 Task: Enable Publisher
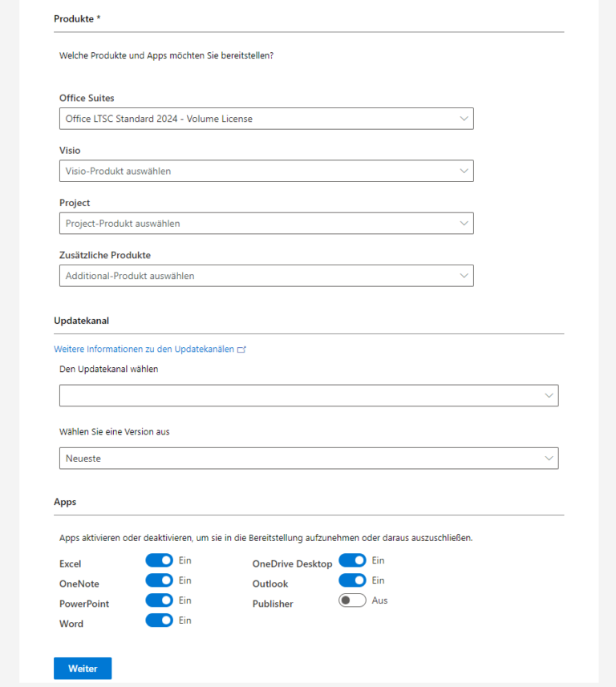[352, 600]
